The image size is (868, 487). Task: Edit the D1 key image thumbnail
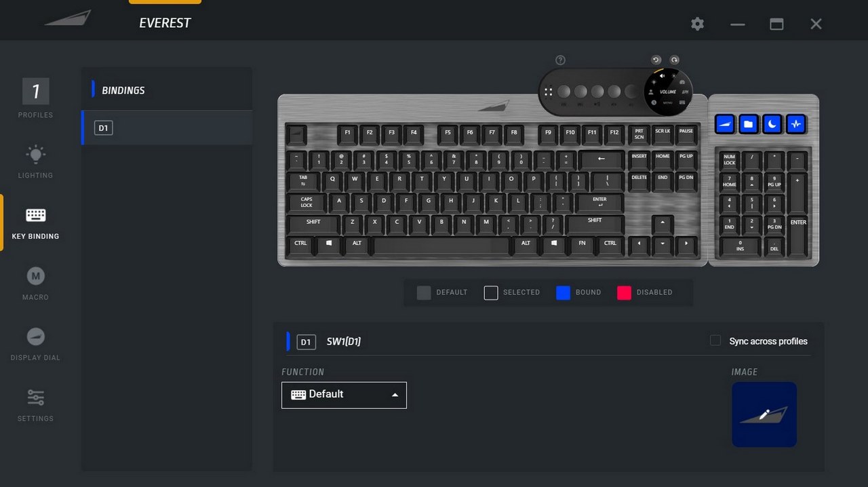[x=764, y=414]
